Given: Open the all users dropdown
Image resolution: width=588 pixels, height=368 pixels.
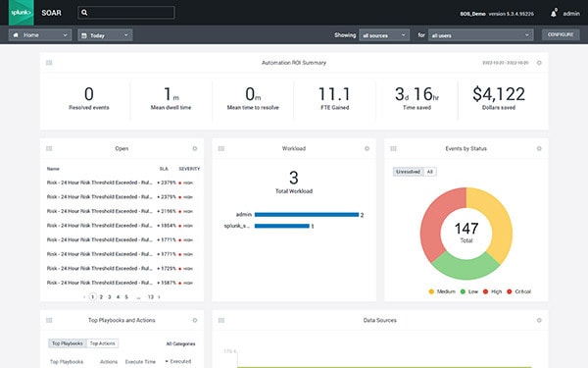Looking at the screenshot, I should tap(481, 35).
